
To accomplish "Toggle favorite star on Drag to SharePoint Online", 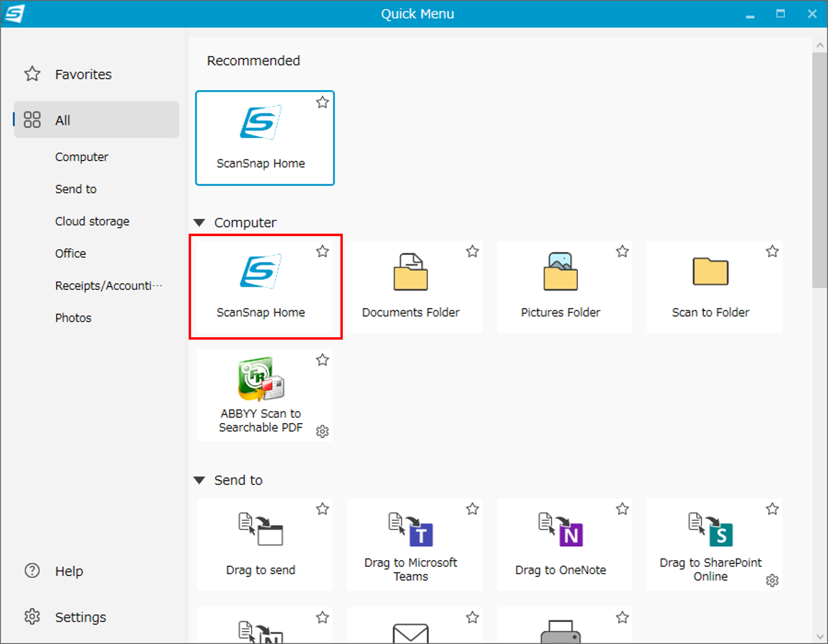I will [772, 509].
